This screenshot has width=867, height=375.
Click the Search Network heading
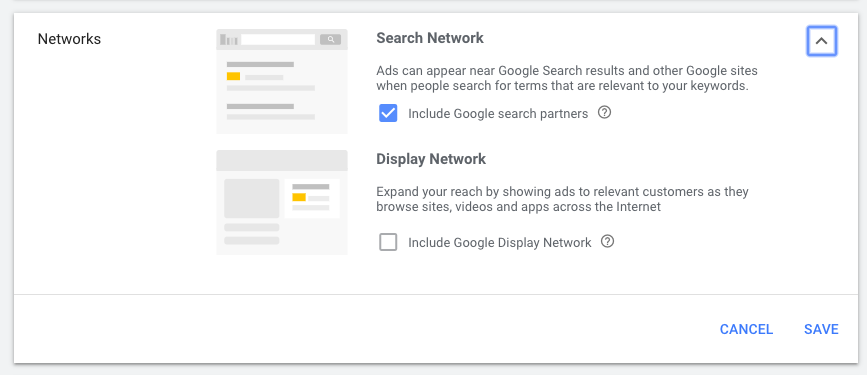430,38
